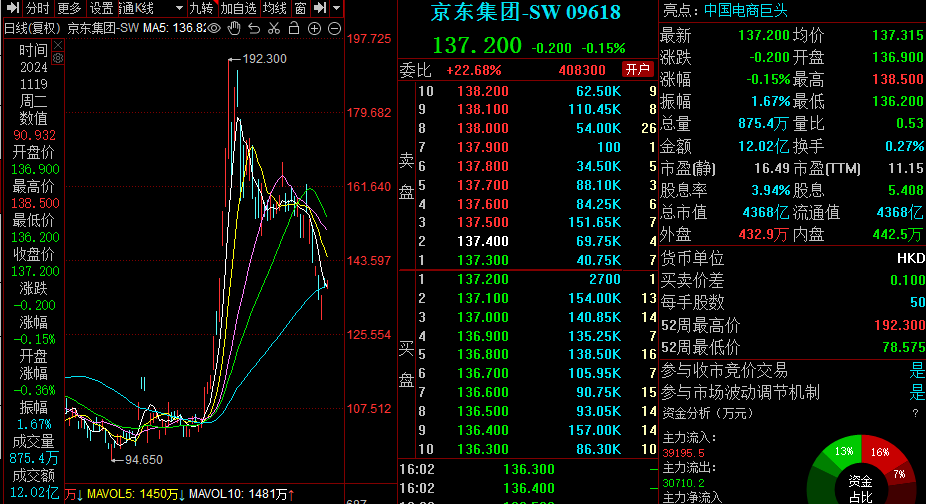Click the MA5: 136.8 indicator value
Screen dimensions: 926x504
click(175, 28)
